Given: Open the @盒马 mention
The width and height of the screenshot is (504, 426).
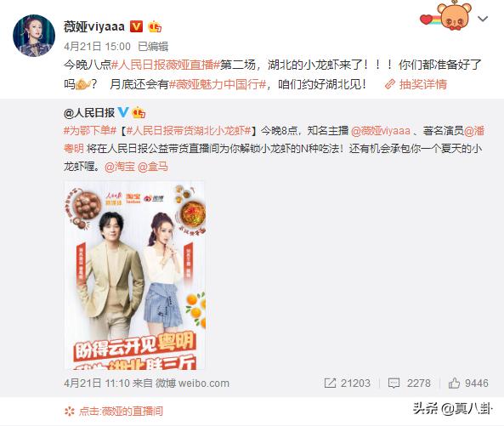Looking at the screenshot, I should (x=153, y=167).
